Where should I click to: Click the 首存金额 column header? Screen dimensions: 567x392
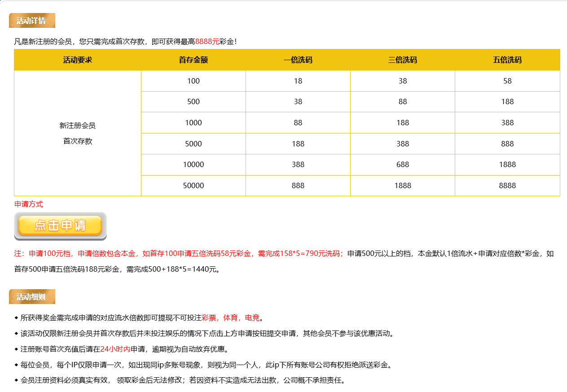click(193, 60)
